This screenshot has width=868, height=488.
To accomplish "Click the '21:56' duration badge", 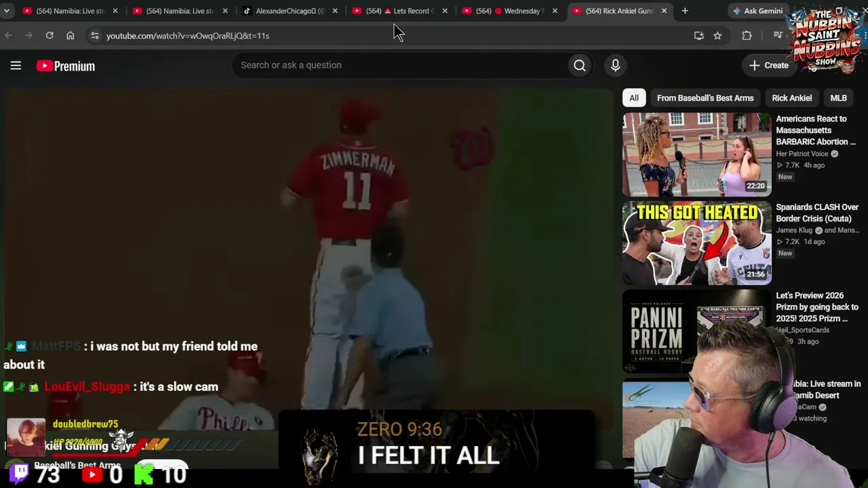I will pos(755,274).
